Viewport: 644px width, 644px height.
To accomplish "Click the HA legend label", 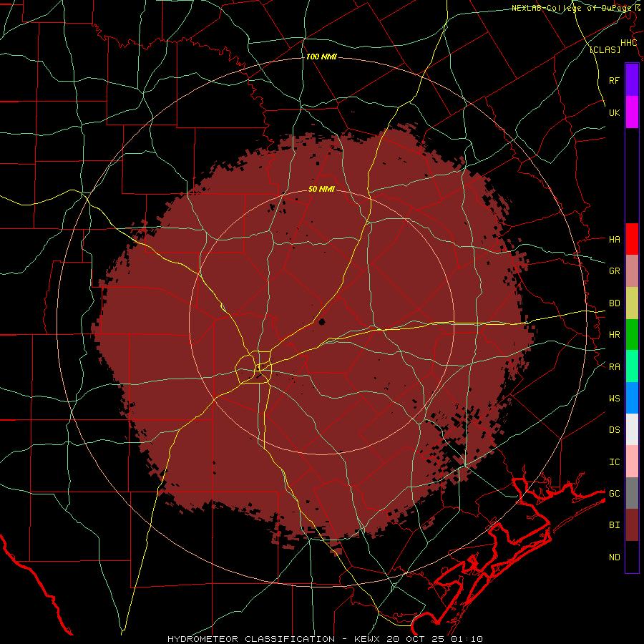I will (x=614, y=240).
